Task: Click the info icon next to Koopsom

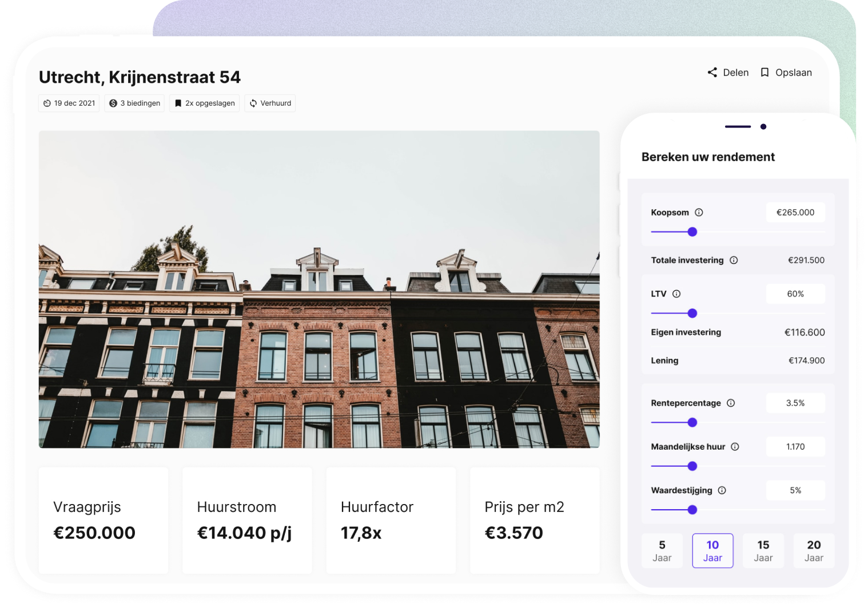Action: pyautogui.click(x=700, y=212)
